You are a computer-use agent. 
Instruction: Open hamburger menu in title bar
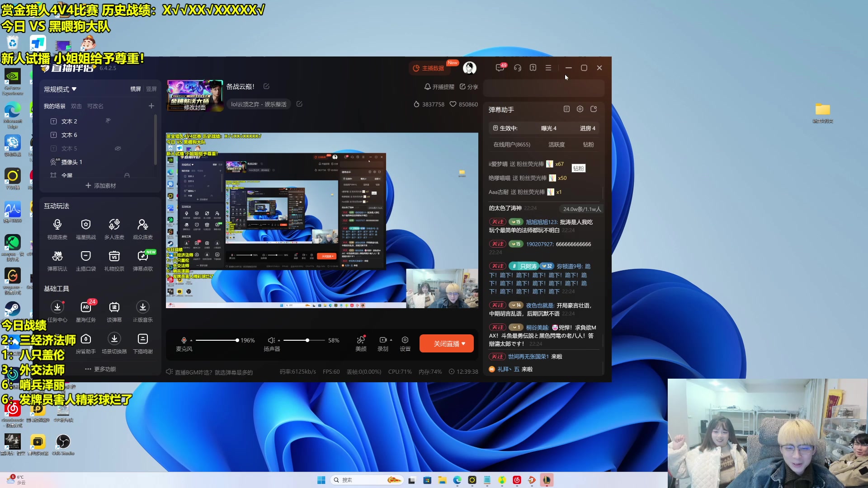pyautogui.click(x=548, y=68)
